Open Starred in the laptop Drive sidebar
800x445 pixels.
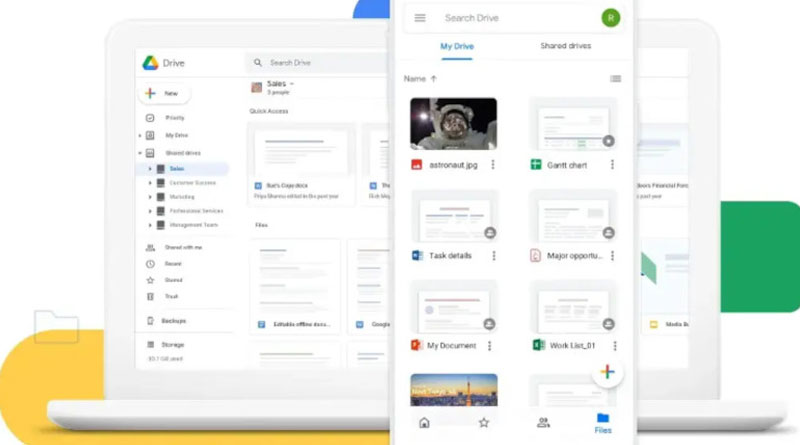click(173, 280)
